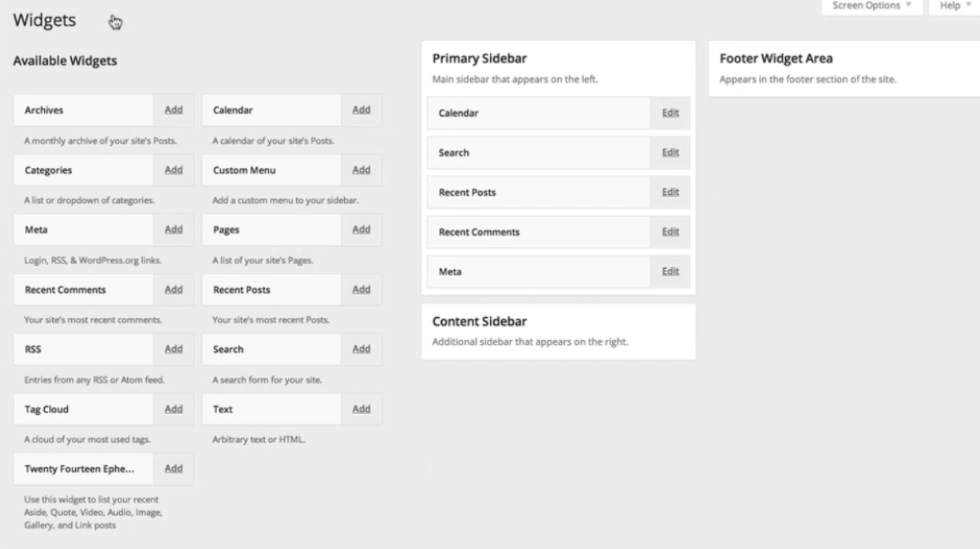Add the Pages widget
The image size is (980, 549).
click(361, 230)
